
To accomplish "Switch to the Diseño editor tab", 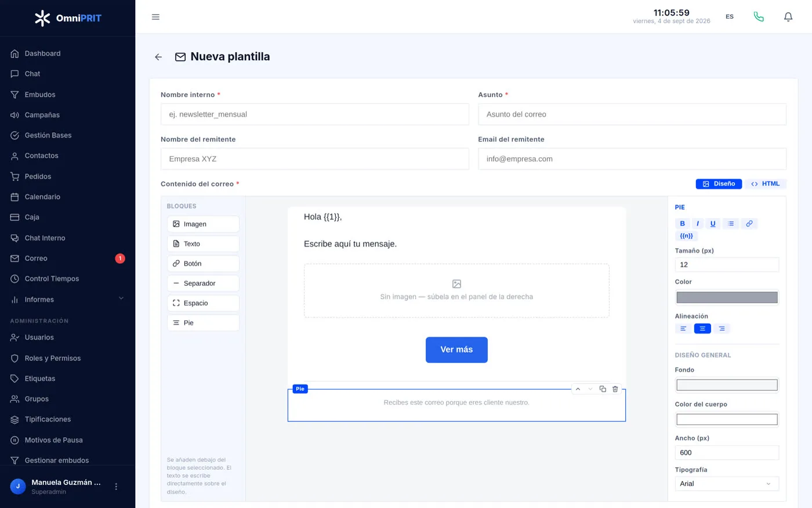I will click(x=719, y=184).
